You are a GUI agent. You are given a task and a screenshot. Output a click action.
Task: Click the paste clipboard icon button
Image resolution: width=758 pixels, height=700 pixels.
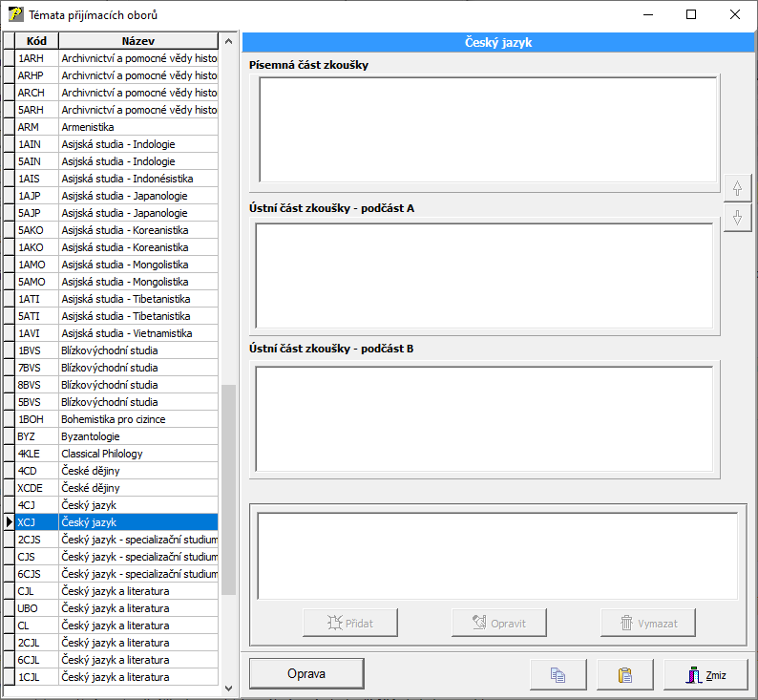[x=625, y=674]
